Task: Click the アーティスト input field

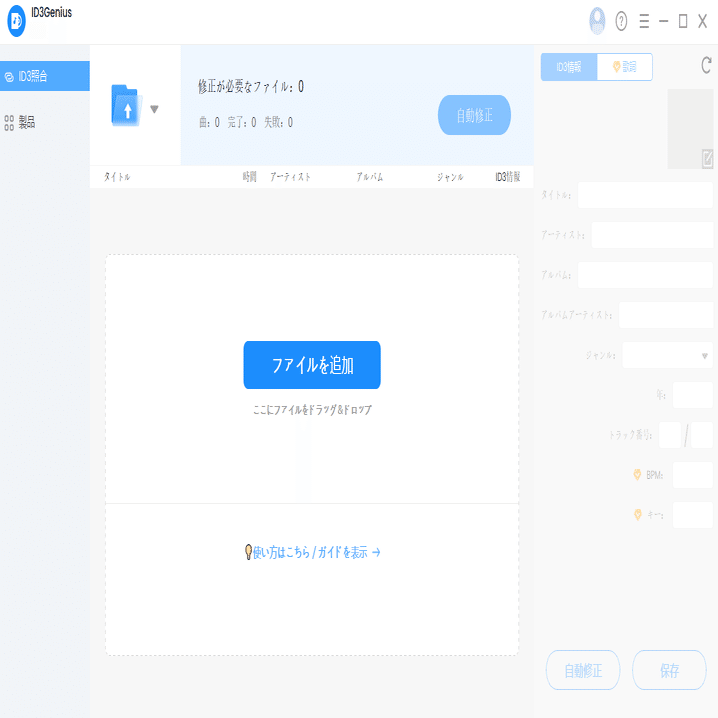Action: coord(652,235)
